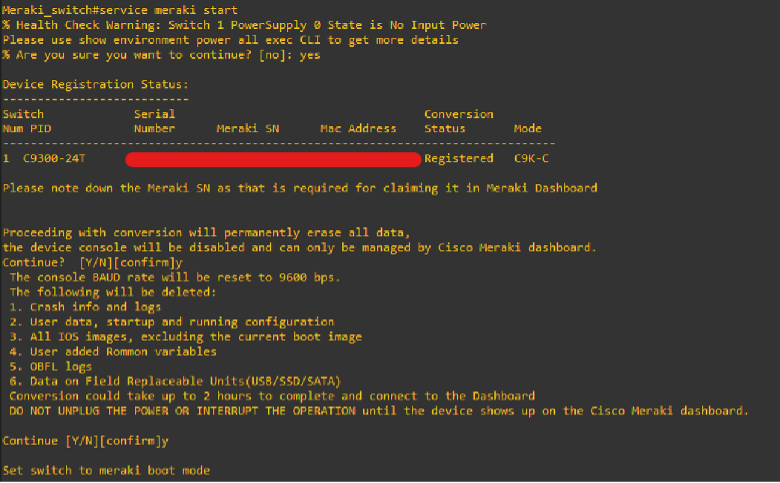This screenshot has width=780, height=483.
Task: Click the "Registered" conversion status value
Action: click(x=459, y=158)
